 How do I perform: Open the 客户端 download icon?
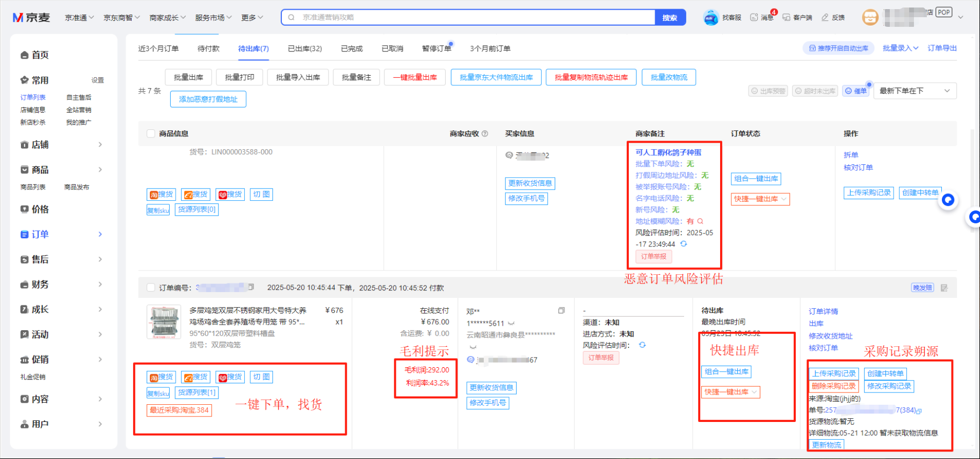pyautogui.click(x=786, y=17)
